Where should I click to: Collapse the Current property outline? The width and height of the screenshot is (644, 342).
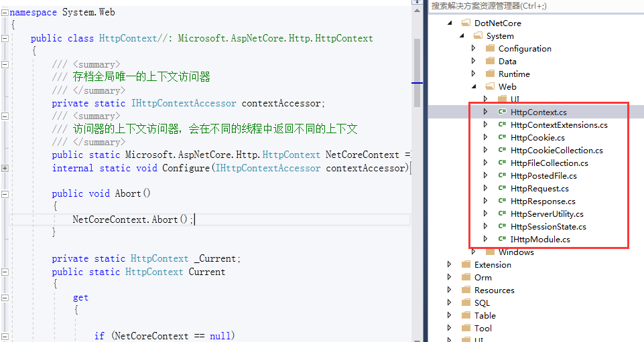click(x=5, y=272)
